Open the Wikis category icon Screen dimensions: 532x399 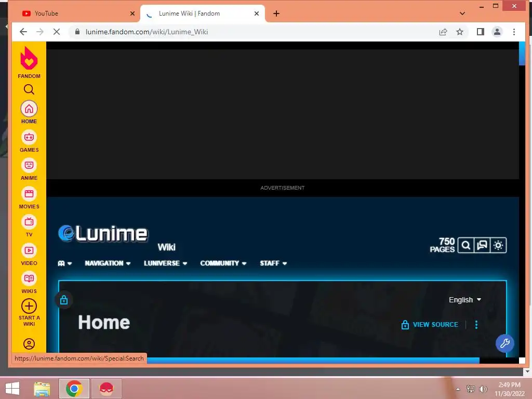pos(29,279)
